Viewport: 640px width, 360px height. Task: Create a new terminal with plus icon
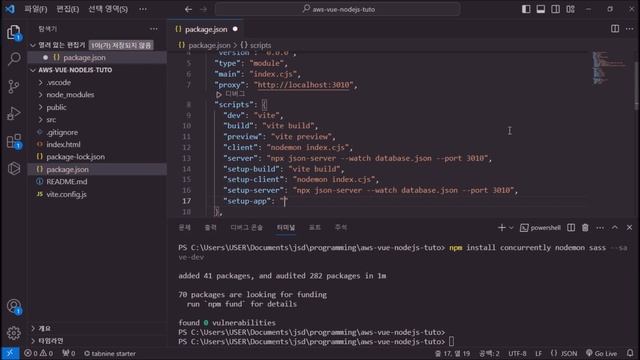tap(502, 228)
